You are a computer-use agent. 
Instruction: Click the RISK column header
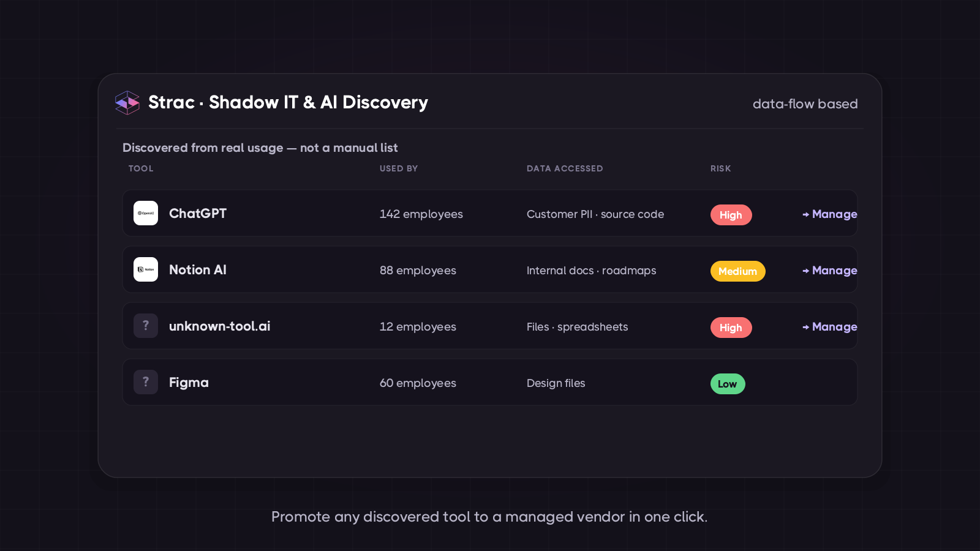pyautogui.click(x=721, y=168)
